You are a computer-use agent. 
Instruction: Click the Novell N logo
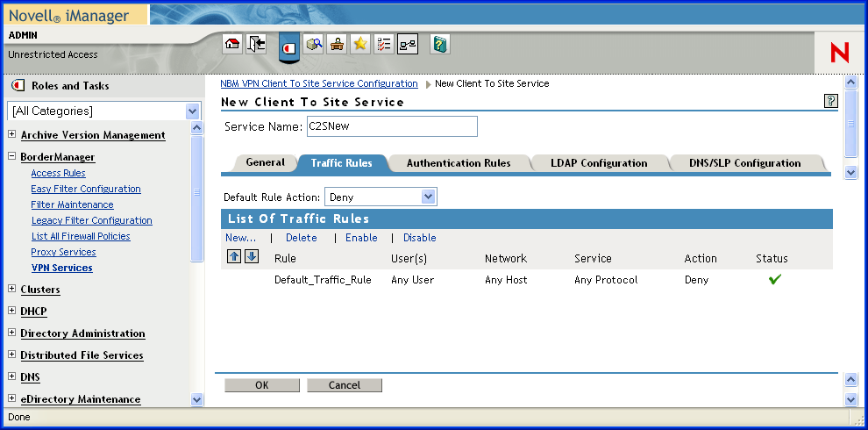point(839,54)
